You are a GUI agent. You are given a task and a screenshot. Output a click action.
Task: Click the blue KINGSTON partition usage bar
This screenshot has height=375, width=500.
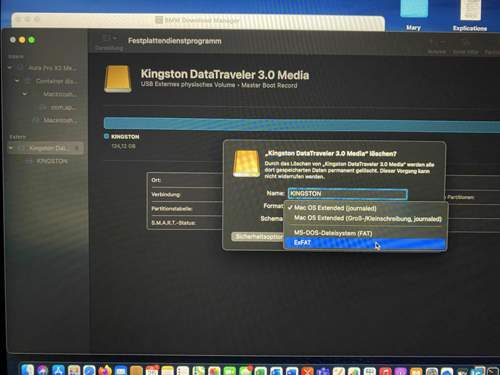pos(302,123)
